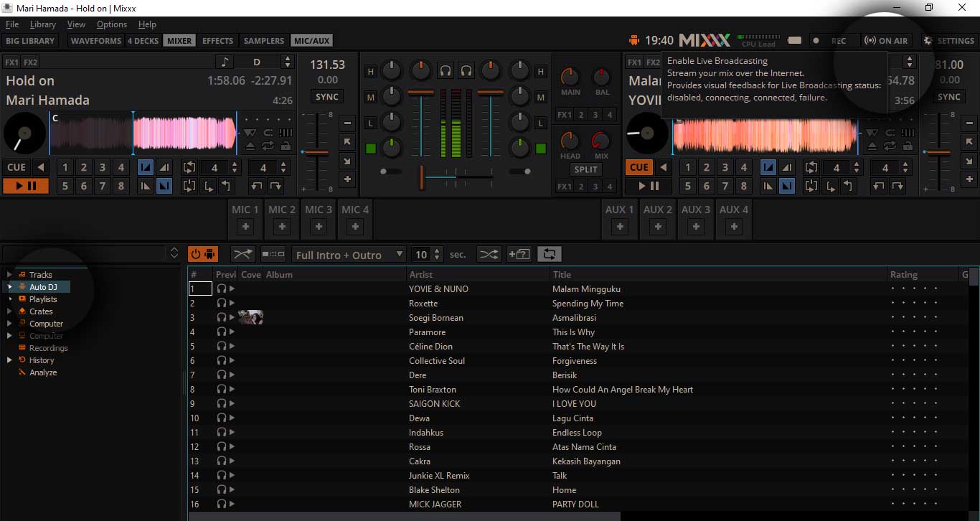This screenshot has height=521, width=980.
Task: Shuffle the Auto DJ queue
Action: pos(489,254)
